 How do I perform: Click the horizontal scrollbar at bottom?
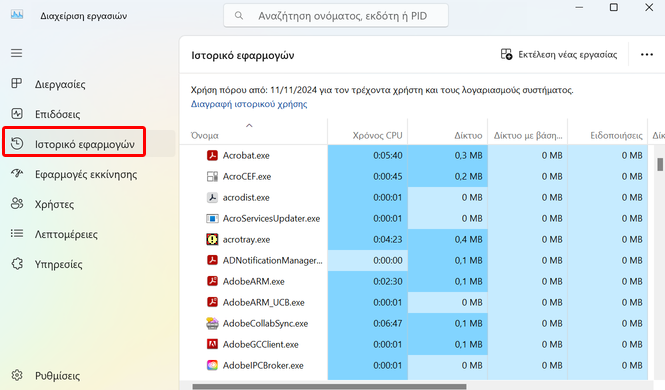(329, 386)
